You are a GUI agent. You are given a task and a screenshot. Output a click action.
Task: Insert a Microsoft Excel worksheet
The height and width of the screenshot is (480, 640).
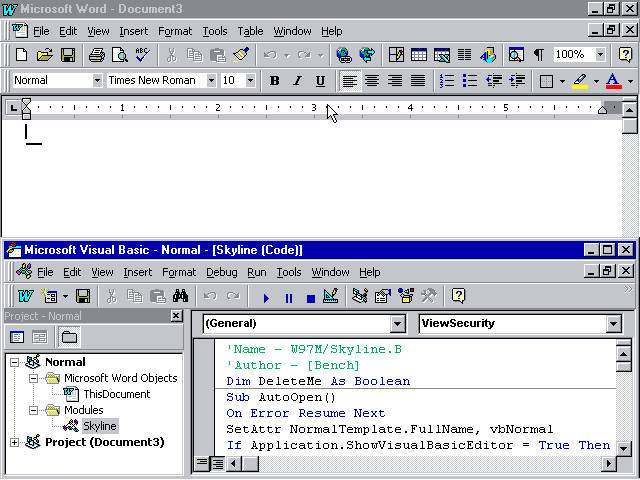click(442, 55)
